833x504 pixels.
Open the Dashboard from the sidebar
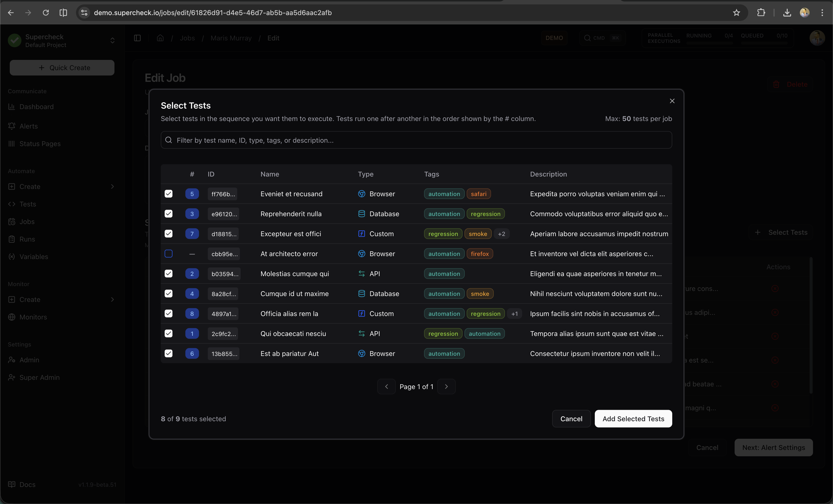coord(36,106)
